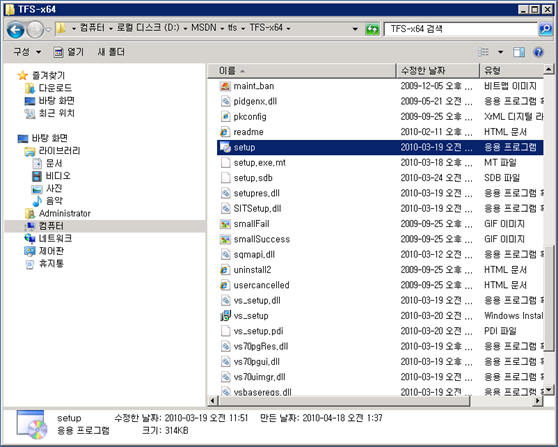Toggle the preview pane icon
The image size is (558, 447).
click(x=519, y=52)
